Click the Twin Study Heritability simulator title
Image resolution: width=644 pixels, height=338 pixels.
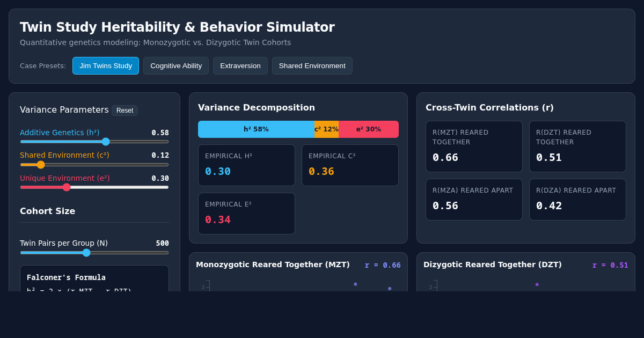pos(177,27)
